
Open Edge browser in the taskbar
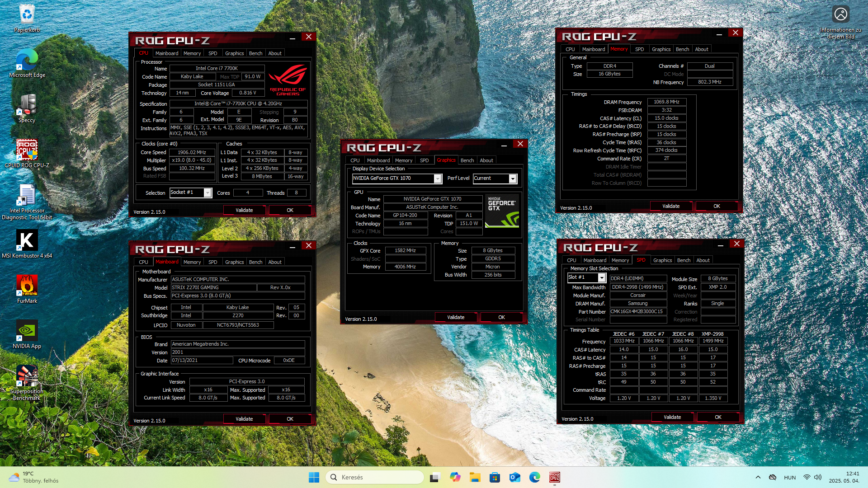coord(535,477)
